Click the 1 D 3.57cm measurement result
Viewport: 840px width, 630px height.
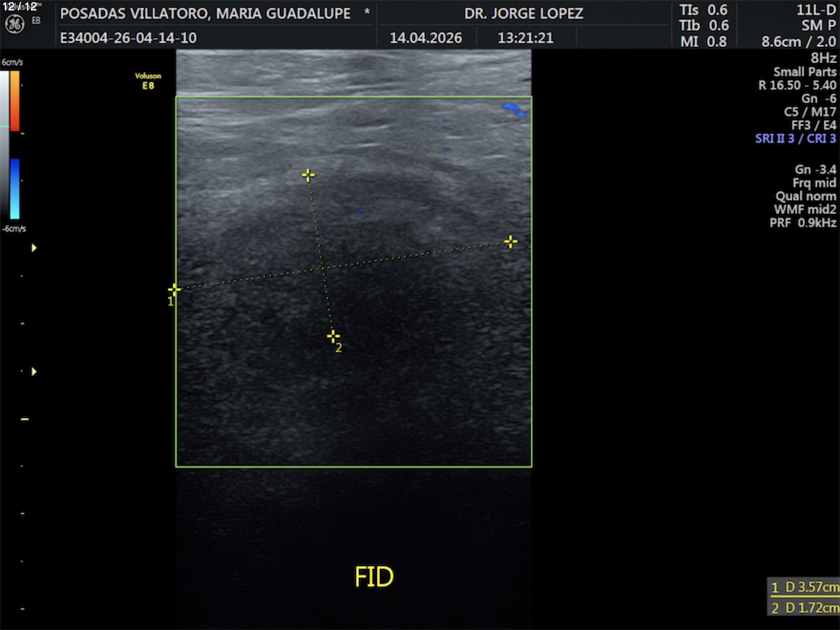804,587
